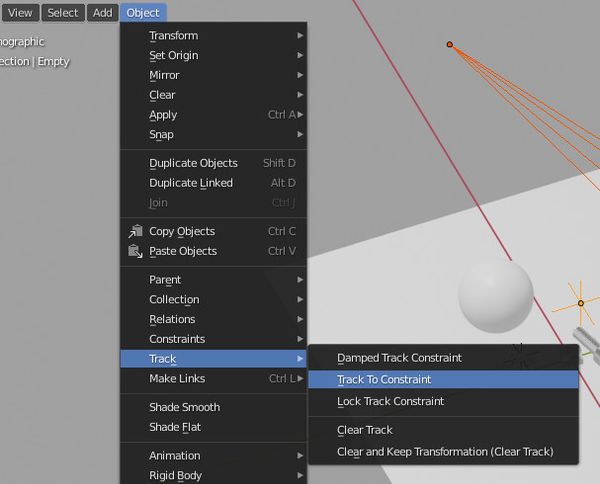Select Clear and Keep Transformation option
Viewport: 600px width, 484px height.
pos(443,452)
